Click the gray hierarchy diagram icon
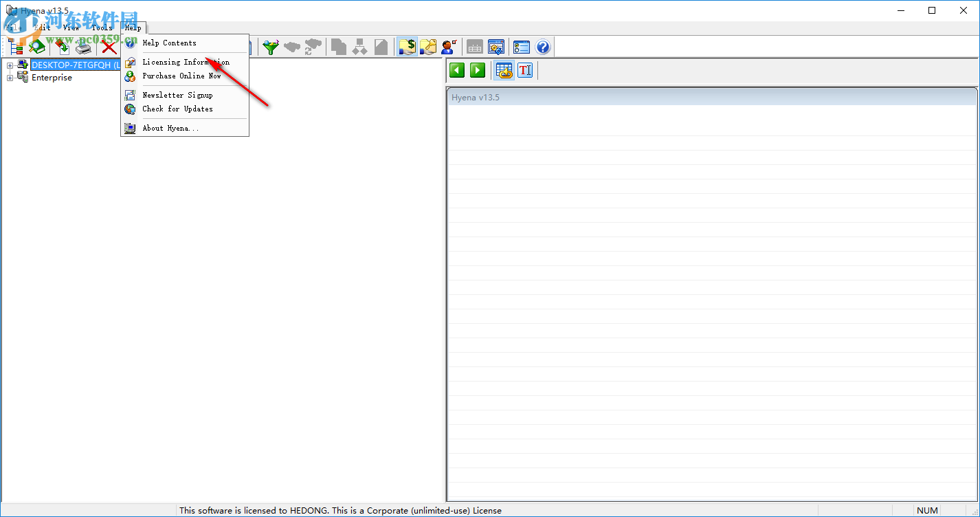The height and width of the screenshot is (517, 980). [x=360, y=47]
